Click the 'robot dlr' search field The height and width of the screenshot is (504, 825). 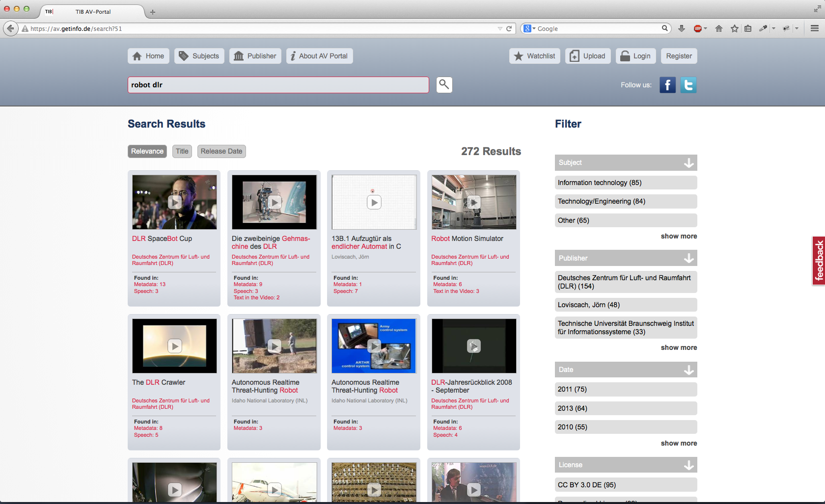tap(278, 84)
